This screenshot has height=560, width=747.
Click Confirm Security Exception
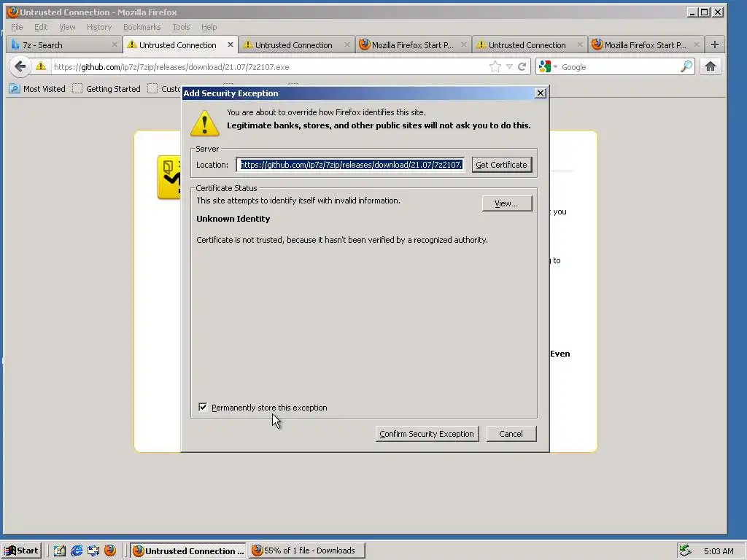tap(427, 434)
